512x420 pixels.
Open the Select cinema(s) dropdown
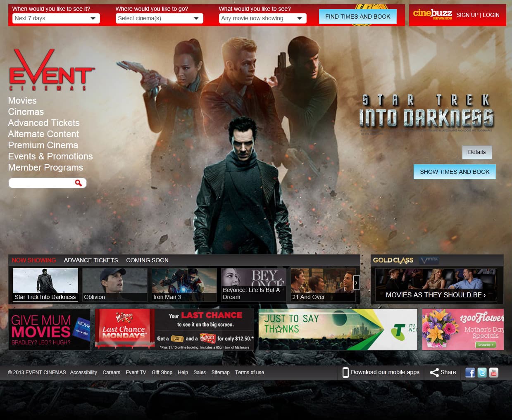(x=159, y=18)
